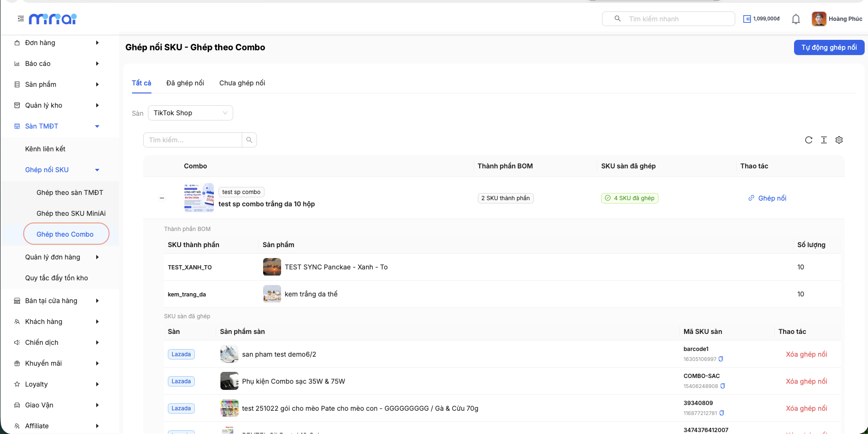Screen dimensions: 868x434
Task: Switch to the Tất cả tab
Action: point(141,83)
